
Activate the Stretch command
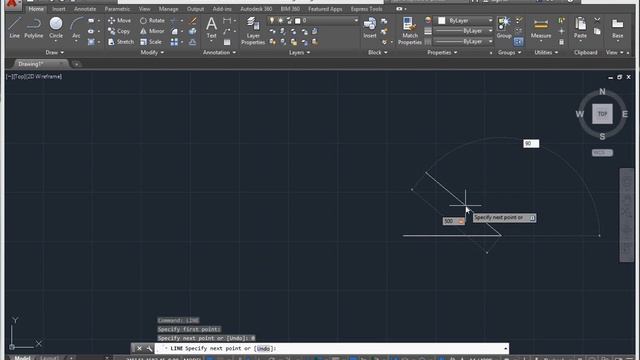(x=121, y=42)
